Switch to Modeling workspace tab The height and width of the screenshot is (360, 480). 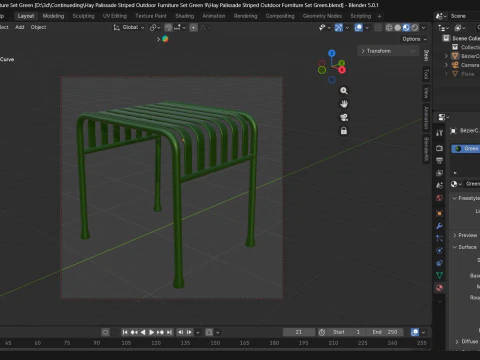53,16
